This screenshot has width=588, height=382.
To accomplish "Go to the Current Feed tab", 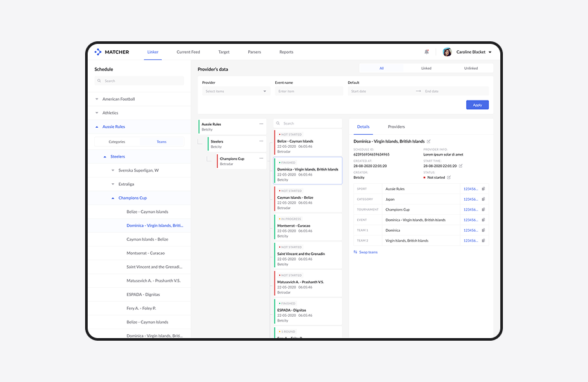I will coord(188,52).
